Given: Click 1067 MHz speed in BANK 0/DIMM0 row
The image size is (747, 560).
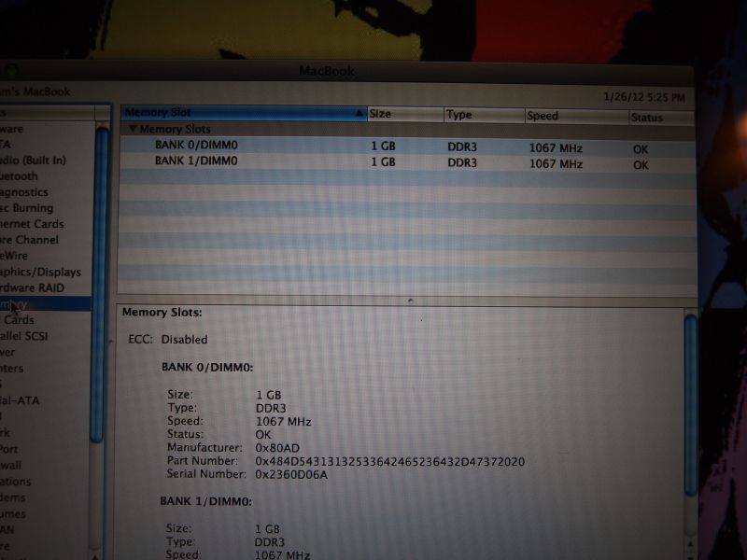Looking at the screenshot, I should tap(556, 148).
